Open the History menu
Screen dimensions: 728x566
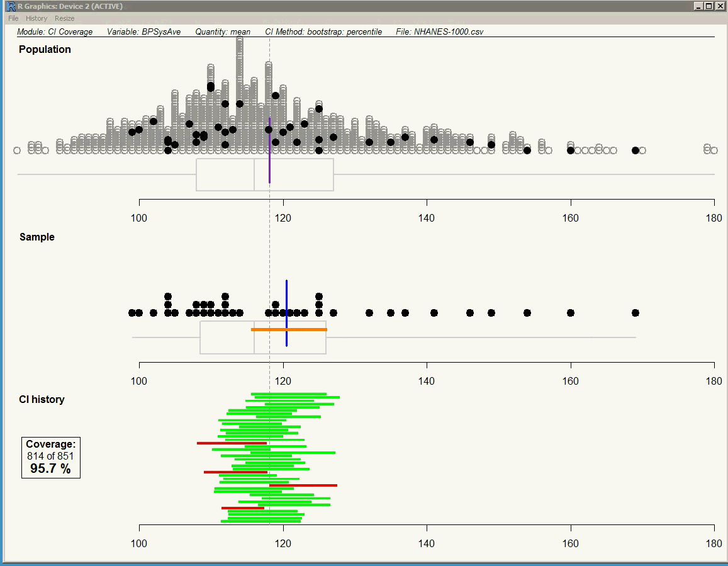[x=36, y=18]
